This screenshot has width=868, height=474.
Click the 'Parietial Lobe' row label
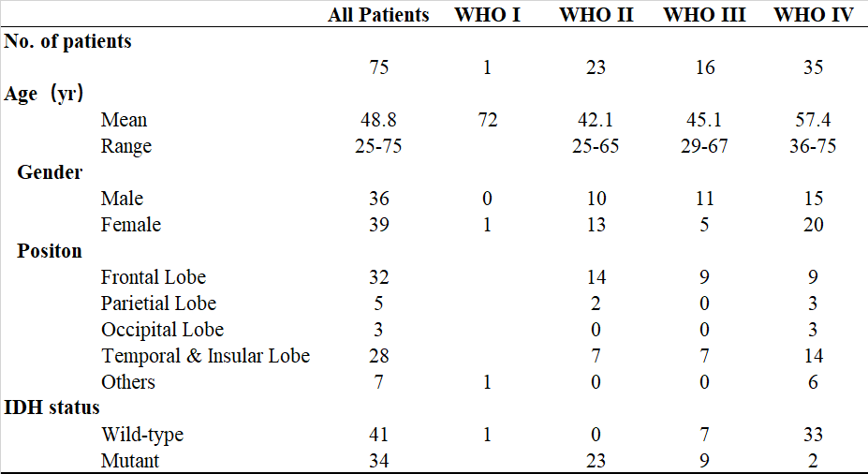pyautogui.click(x=158, y=304)
